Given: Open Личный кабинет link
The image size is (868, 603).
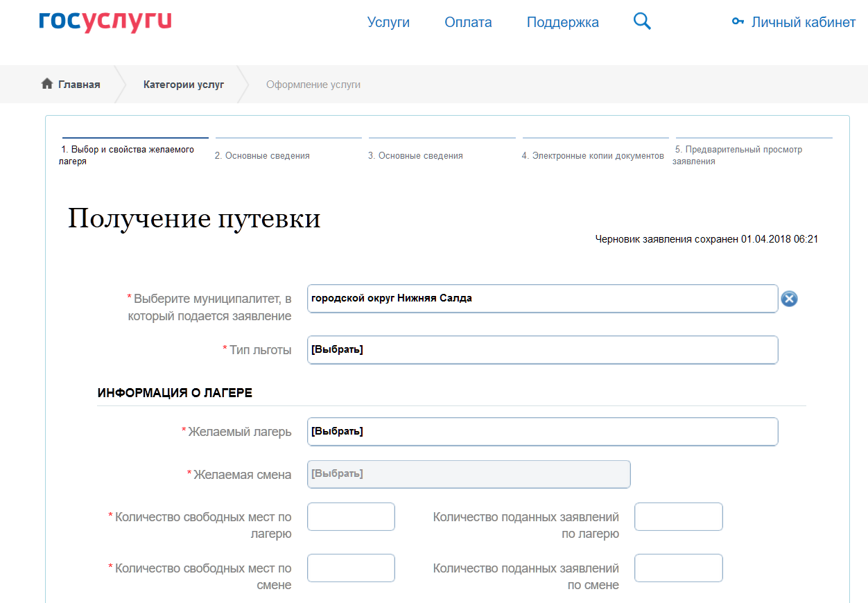Looking at the screenshot, I should [803, 22].
